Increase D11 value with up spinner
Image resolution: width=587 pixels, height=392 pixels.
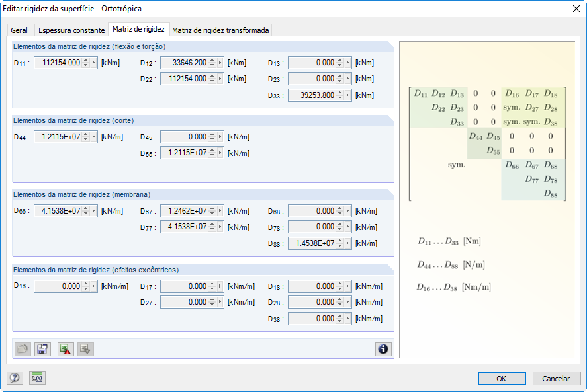point(85,60)
